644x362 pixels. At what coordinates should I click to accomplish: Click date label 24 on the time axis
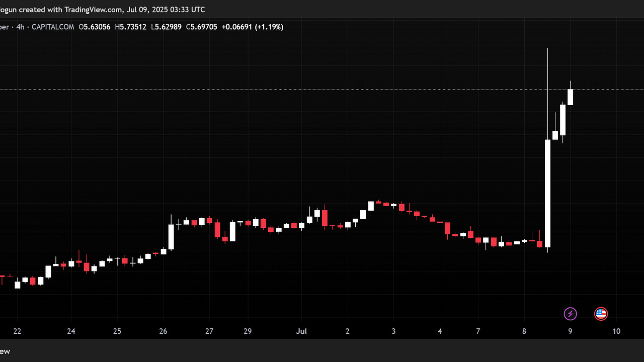point(71,331)
